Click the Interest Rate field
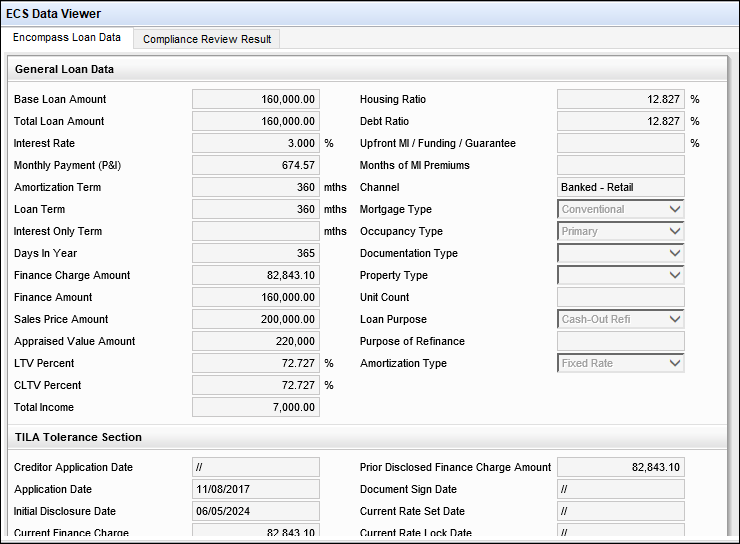 (x=256, y=143)
